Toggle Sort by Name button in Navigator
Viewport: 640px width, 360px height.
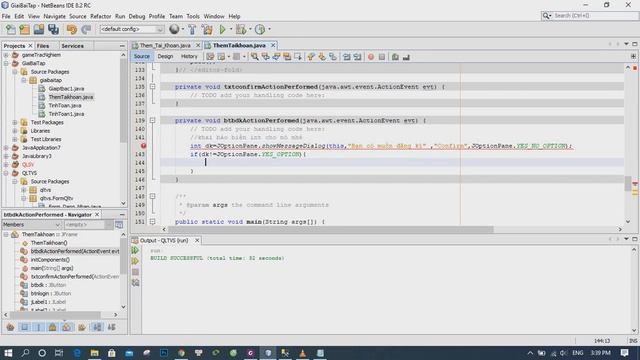[x=97, y=327]
